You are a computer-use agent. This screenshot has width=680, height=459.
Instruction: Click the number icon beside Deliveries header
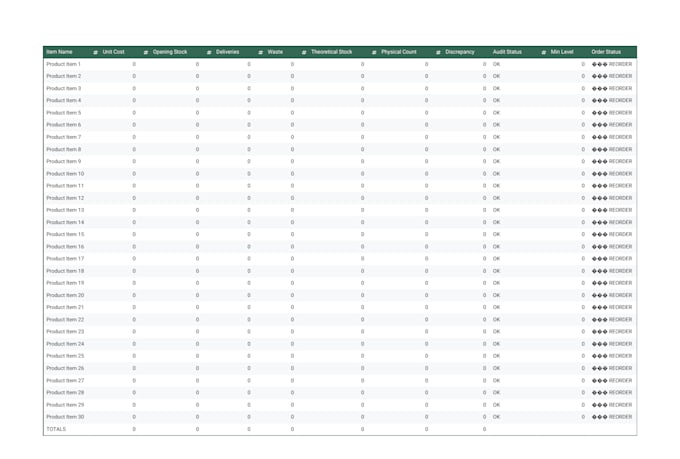click(209, 52)
